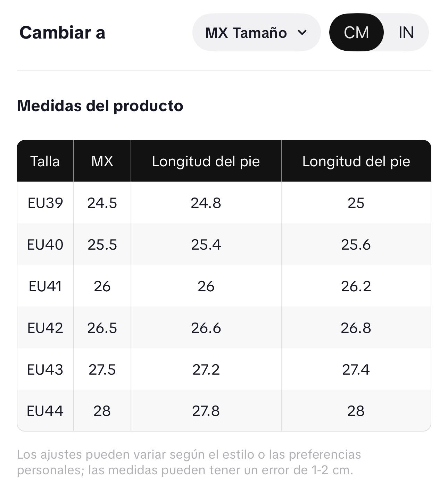Image resolution: width=448 pixels, height=501 pixels.
Task: Click the chevron arrow beside MX Tamaño
Action: pyautogui.click(x=302, y=33)
